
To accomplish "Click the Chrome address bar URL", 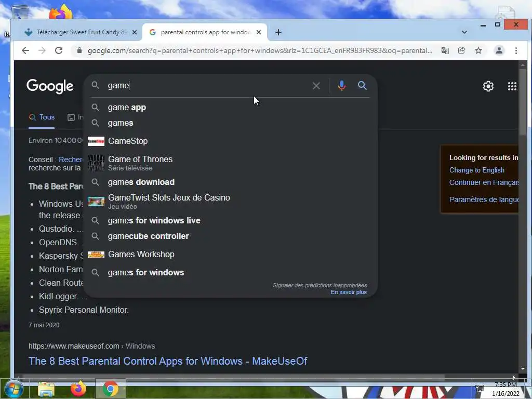I will [260, 50].
